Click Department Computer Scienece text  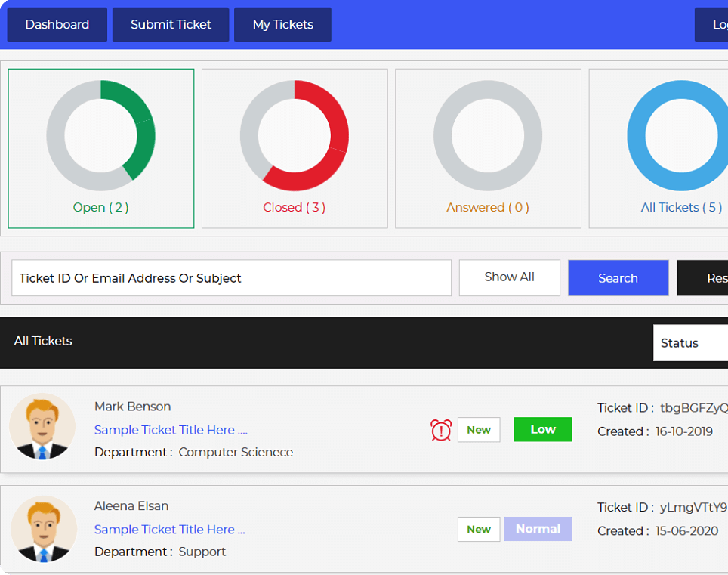[x=193, y=452]
